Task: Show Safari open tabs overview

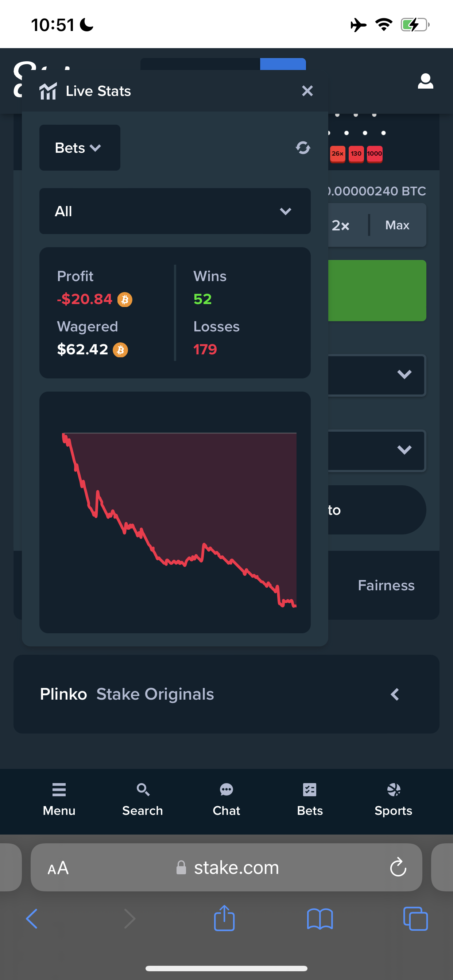Action: 415,919
